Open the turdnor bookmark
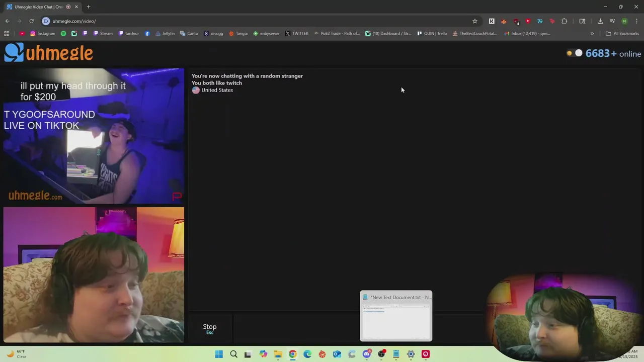The image size is (644, 362). point(128,34)
